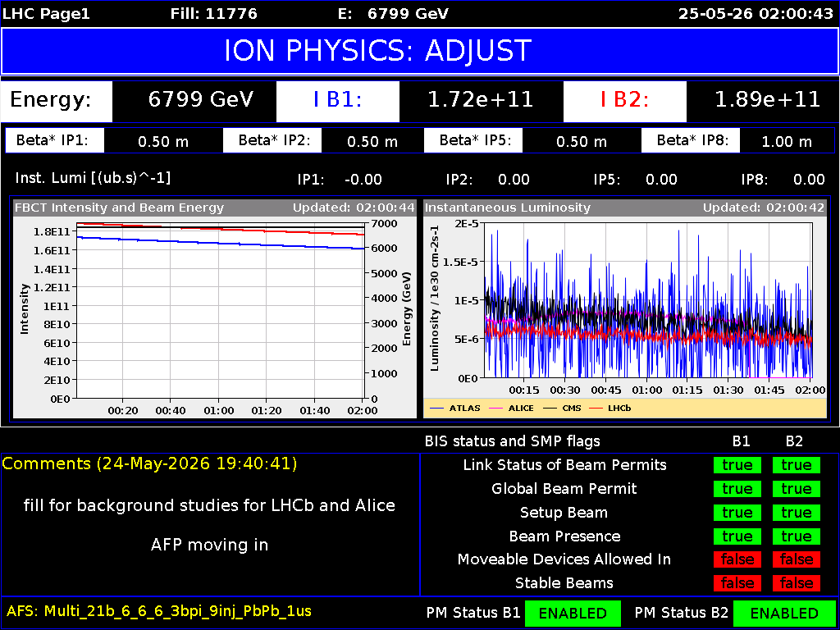Click the IP2: luminosity label
840x630 pixels.
pos(459,180)
